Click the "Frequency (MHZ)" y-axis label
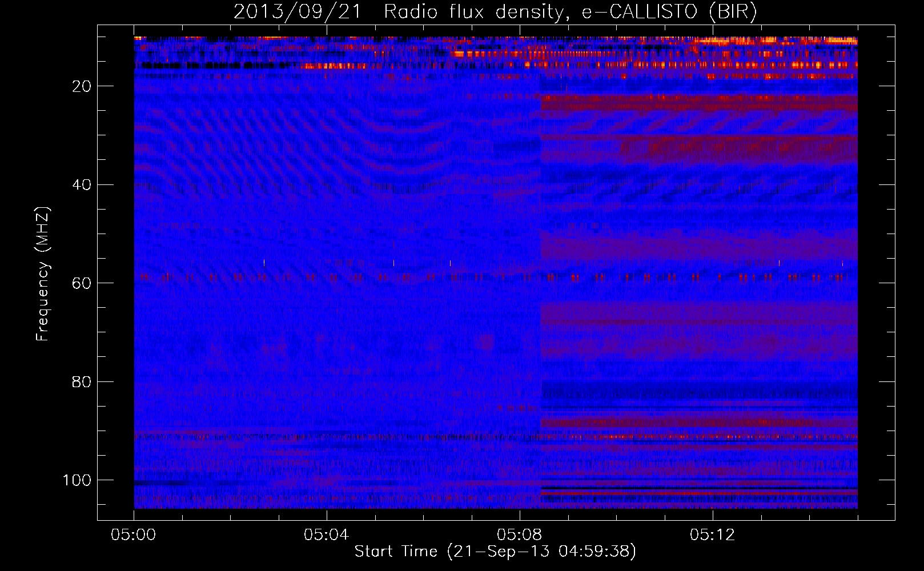This screenshot has width=924, height=571. 43,274
